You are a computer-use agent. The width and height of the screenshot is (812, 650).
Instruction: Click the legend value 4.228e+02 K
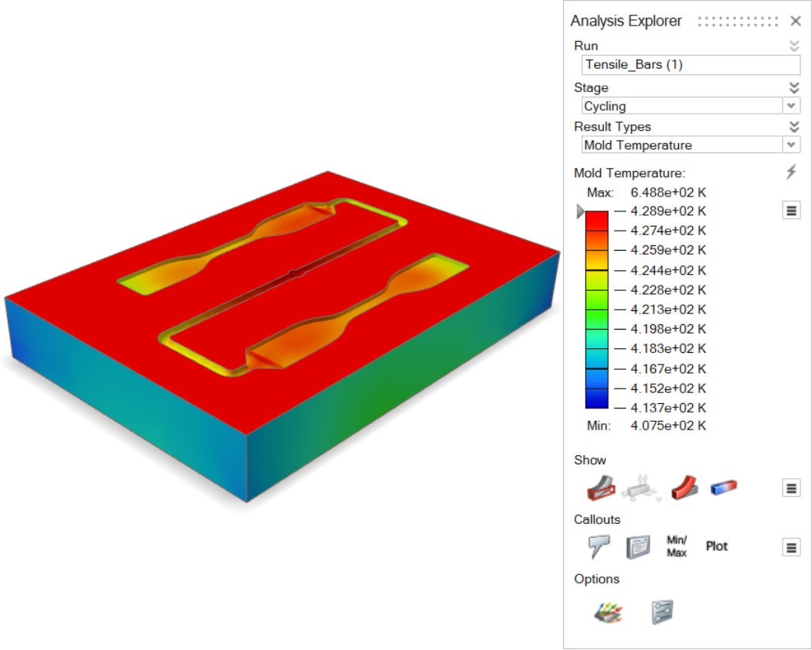668,289
